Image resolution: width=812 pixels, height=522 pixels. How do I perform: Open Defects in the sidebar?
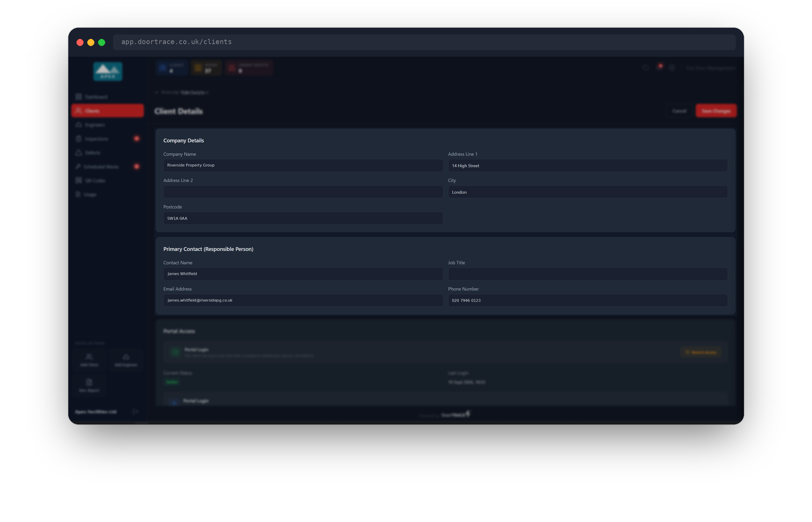pos(107,153)
